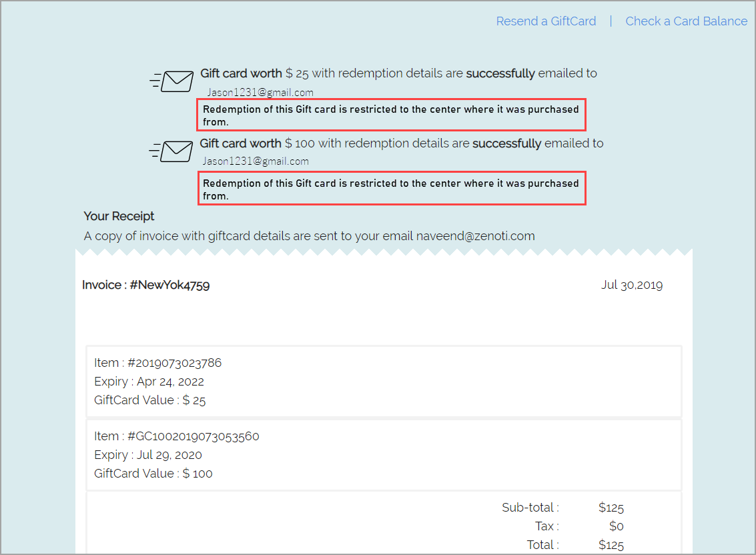Click the 'Gift card worth $ 25' message
756x555 pixels.
click(x=399, y=73)
